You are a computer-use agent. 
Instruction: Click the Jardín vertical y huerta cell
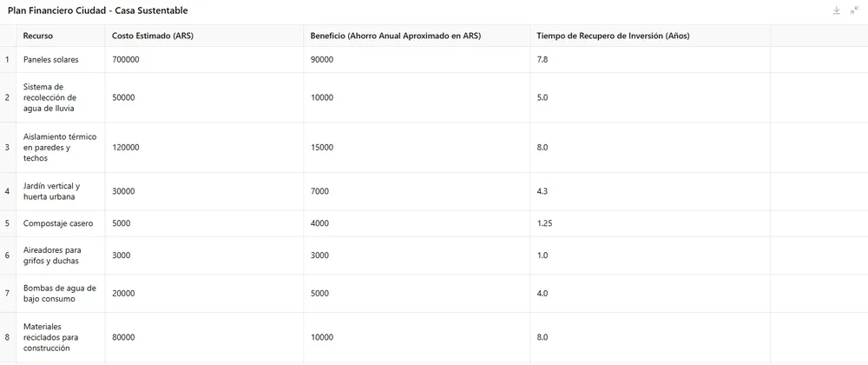(x=51, y=191)
